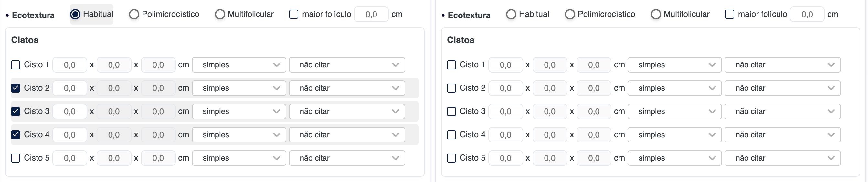Open 'não citar' dropdown for Cisto 4, right panel
Screen dimensions: 868x182
click(782, 135)
